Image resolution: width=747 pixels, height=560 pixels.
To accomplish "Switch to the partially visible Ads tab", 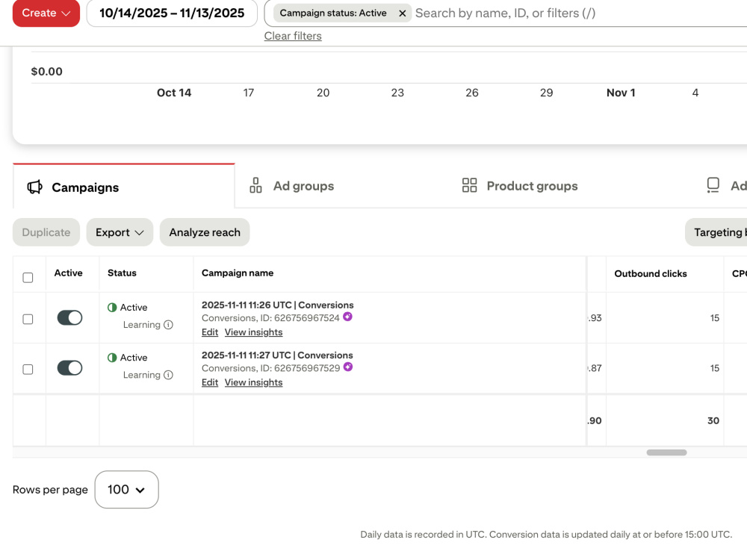I will pos(727,186).
